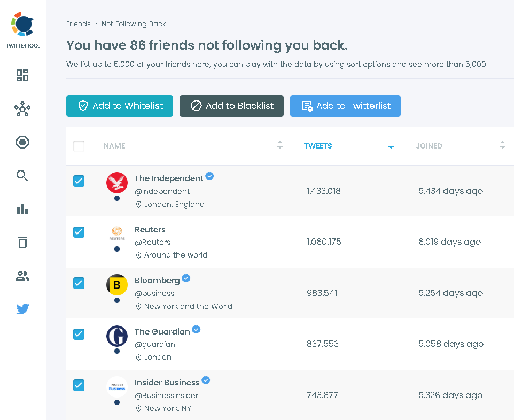
Task: Select the network connections sidebar icon
Action: coord(22,109)
